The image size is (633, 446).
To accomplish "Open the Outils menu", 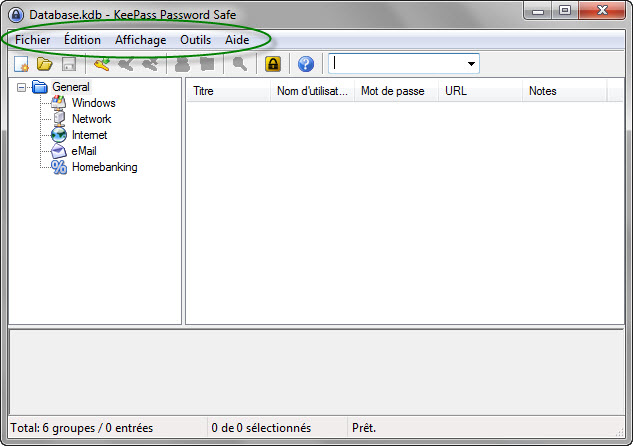I will coord(195,40).
